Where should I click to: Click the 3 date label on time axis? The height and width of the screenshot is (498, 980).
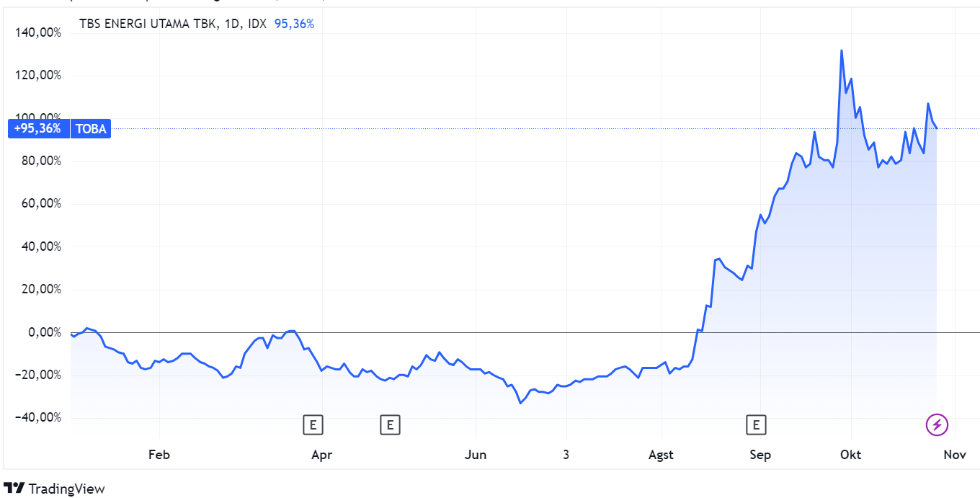pyautogui.click(x=566, y=455)
